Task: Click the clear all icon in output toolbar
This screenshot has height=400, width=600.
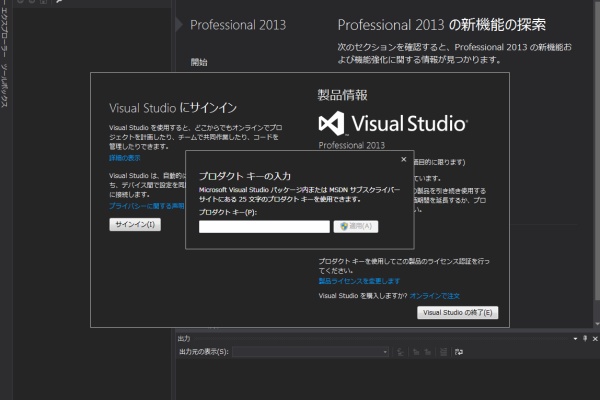Action: (x=441, y=352)
